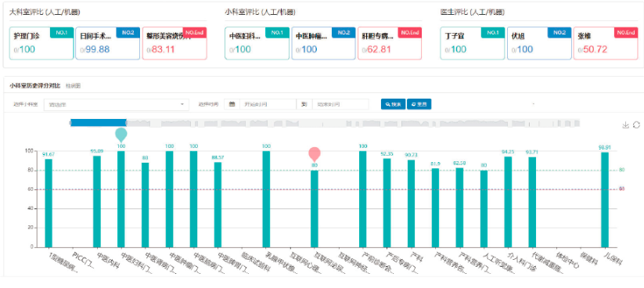Open the small department select dropdown
Image resolution: width=644 pixels, height=288 pixels.
point(117,104)
